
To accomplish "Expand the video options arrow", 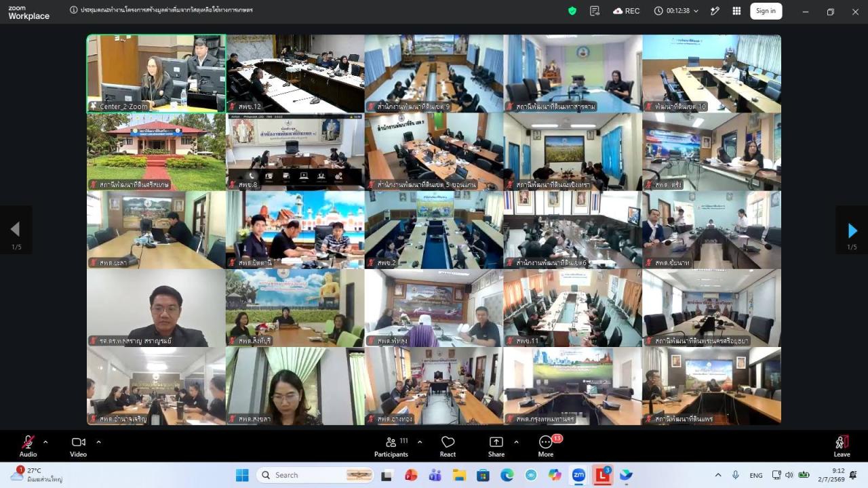I will pyautogui.click(x=98, y=442).
